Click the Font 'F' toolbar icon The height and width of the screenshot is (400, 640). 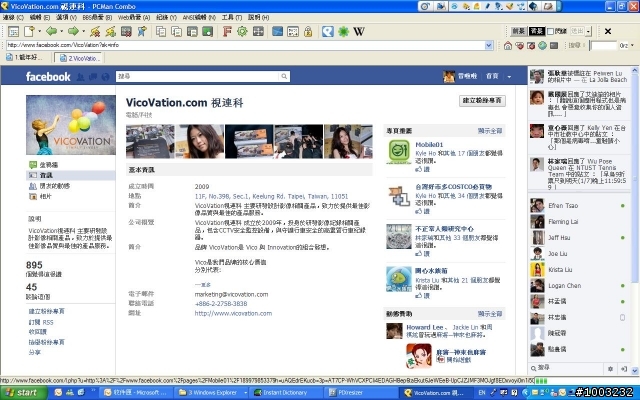pyautogui.click(x=227, y=31)
